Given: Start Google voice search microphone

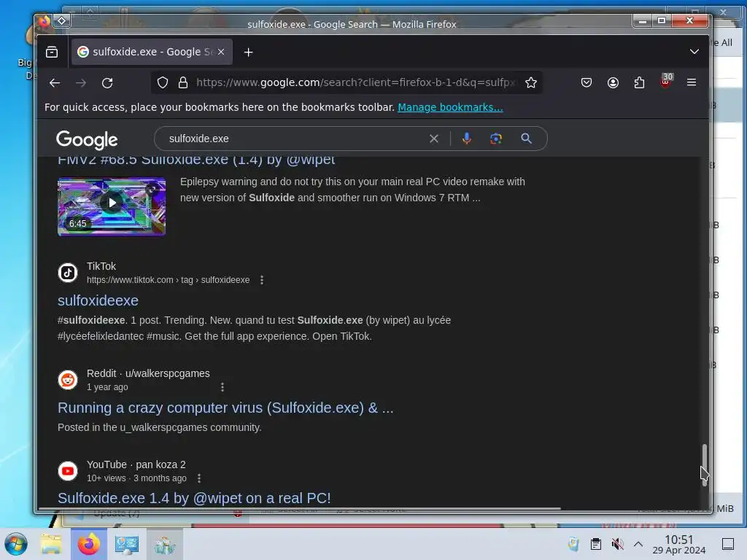Looking at the screenshot, I should tap(467, 139).
